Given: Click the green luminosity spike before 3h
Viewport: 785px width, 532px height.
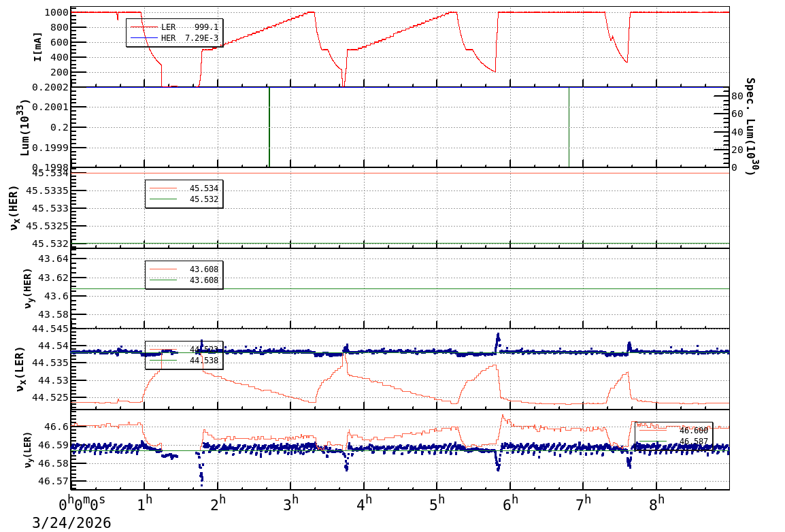Looking at the screenshot, I should [269, 127].
